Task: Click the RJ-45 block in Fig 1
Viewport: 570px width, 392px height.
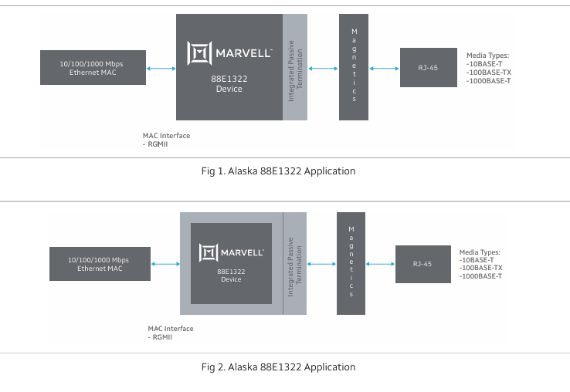Action: point(428,68)
